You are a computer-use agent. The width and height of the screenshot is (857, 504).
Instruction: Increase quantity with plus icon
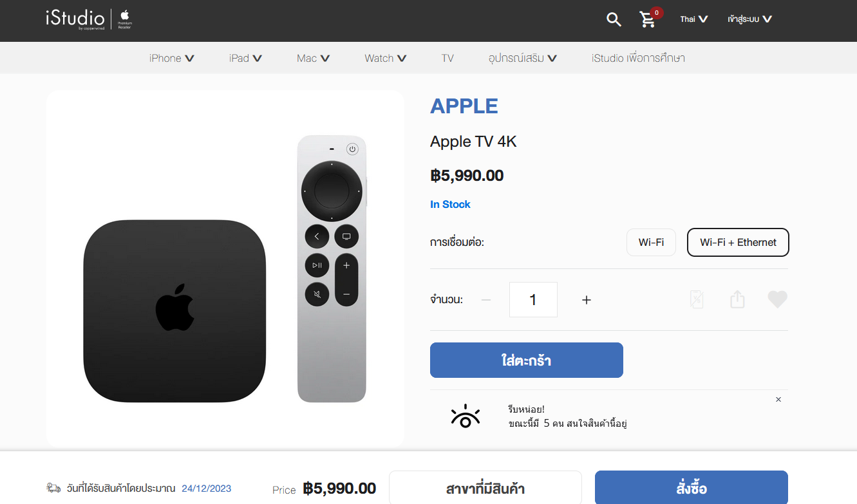coord(586,300)
